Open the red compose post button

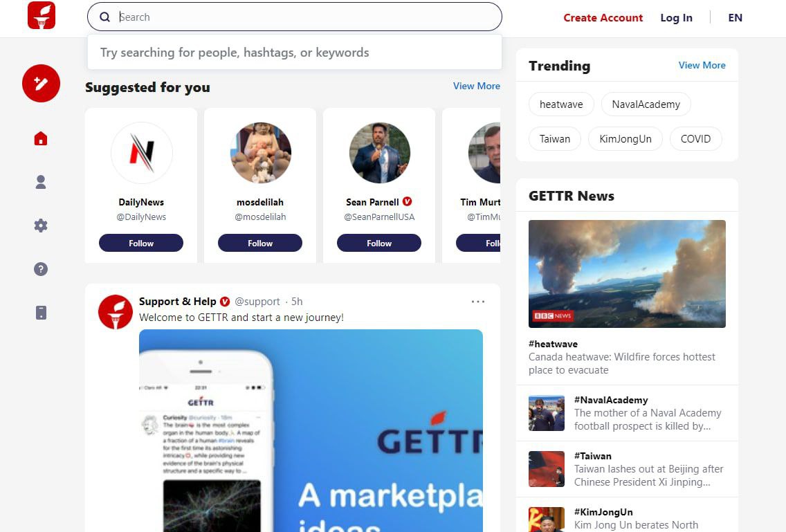pyautogui.click(x=41, y=83)
